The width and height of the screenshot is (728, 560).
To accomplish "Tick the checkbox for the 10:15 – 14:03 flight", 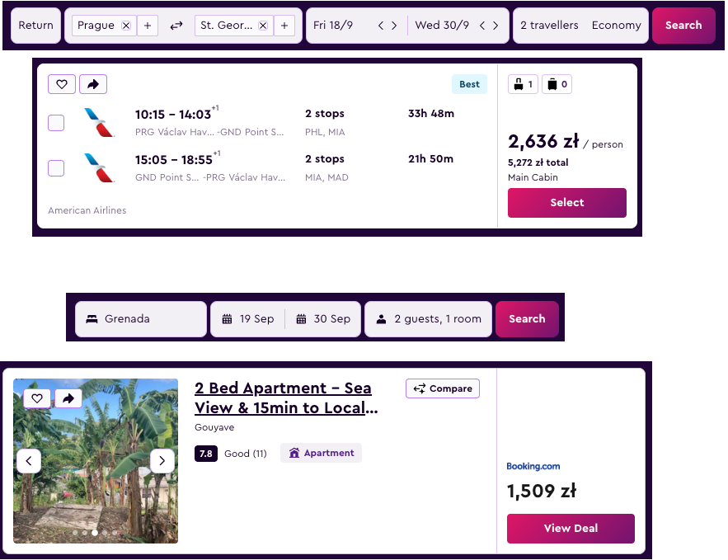I will click(56, 123).
